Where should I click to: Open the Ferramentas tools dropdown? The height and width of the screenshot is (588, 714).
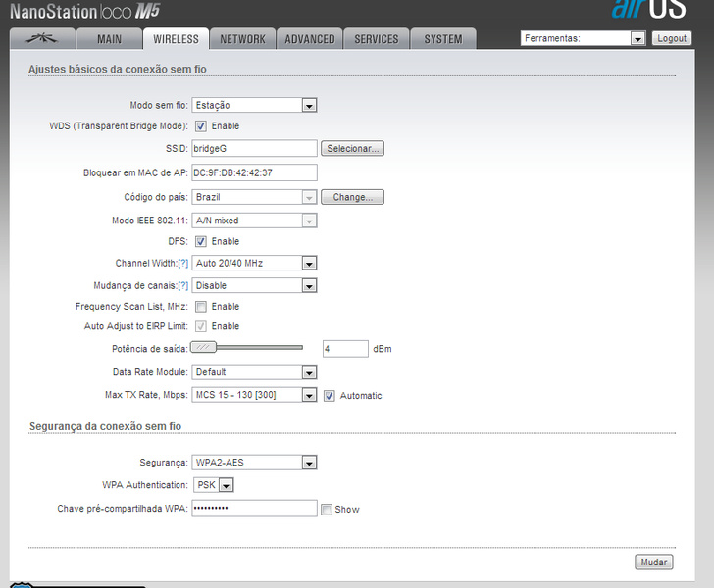pyautogui.click(x=583, y=38)
